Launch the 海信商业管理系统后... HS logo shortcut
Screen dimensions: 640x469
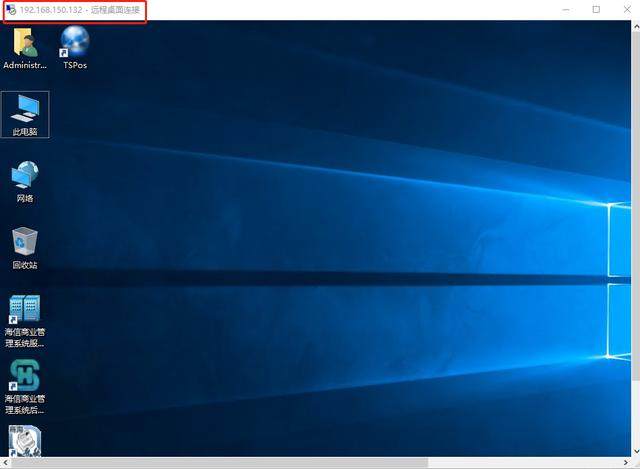click(25, 387)
